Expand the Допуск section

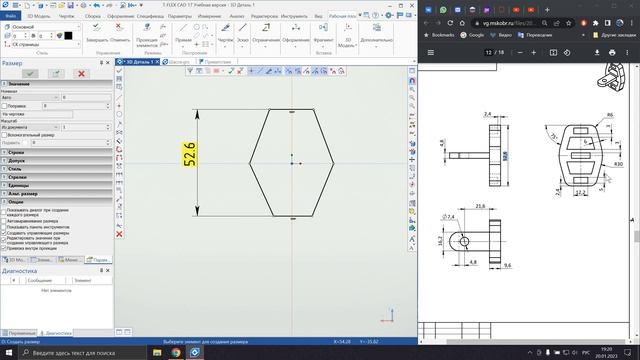(x=56, y=160)
